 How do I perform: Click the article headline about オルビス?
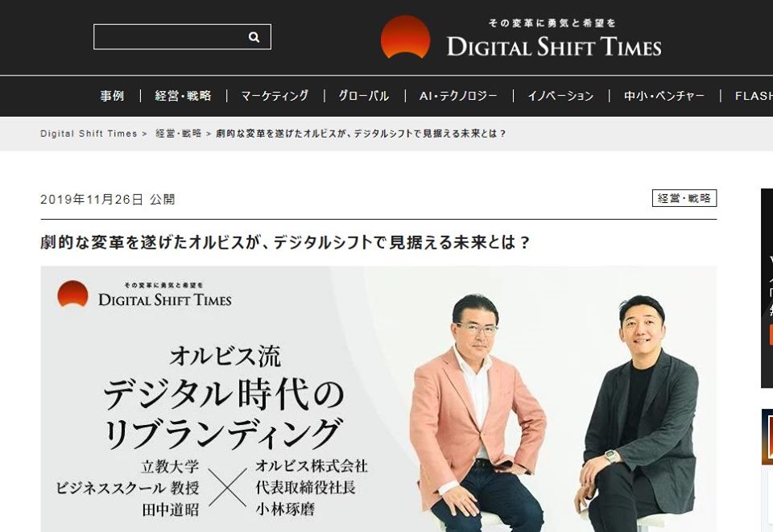[x=285, y=242]
